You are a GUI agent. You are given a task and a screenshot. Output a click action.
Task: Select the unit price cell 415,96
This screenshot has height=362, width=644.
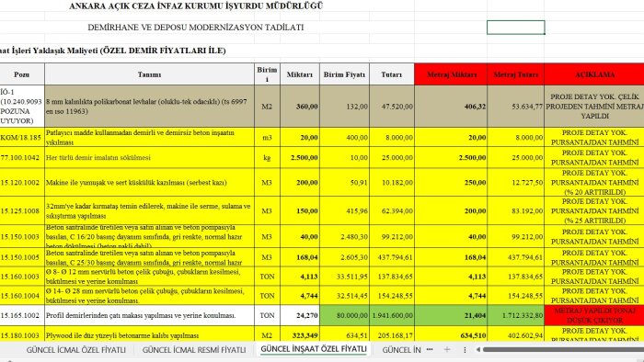[x=344, y=210]
